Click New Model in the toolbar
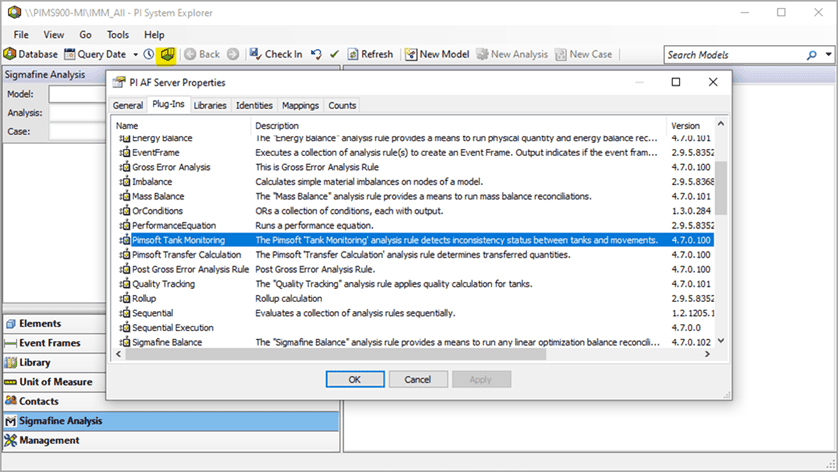This screenshot has width=838, height=472. click(437, 54)
